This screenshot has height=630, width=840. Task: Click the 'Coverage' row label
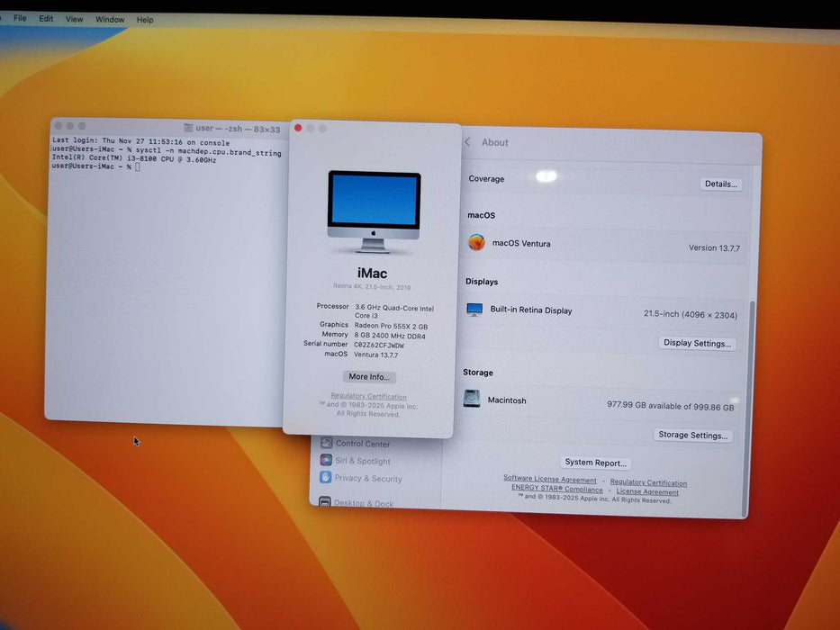tap(486, 179)
